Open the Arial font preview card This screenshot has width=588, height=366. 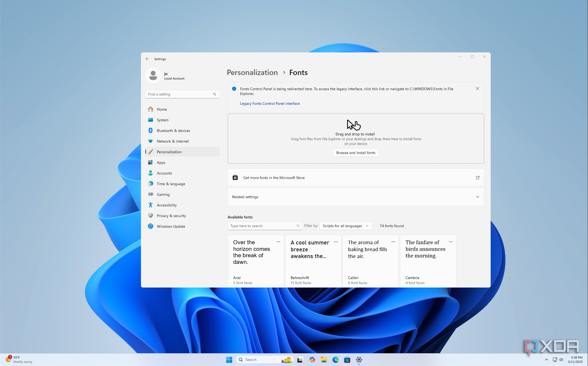pos(256,261)
